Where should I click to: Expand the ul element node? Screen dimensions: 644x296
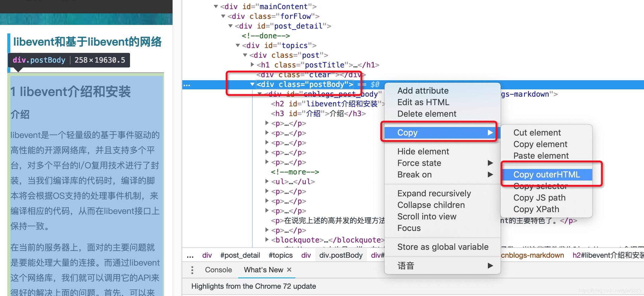click(x=267, y=181)
